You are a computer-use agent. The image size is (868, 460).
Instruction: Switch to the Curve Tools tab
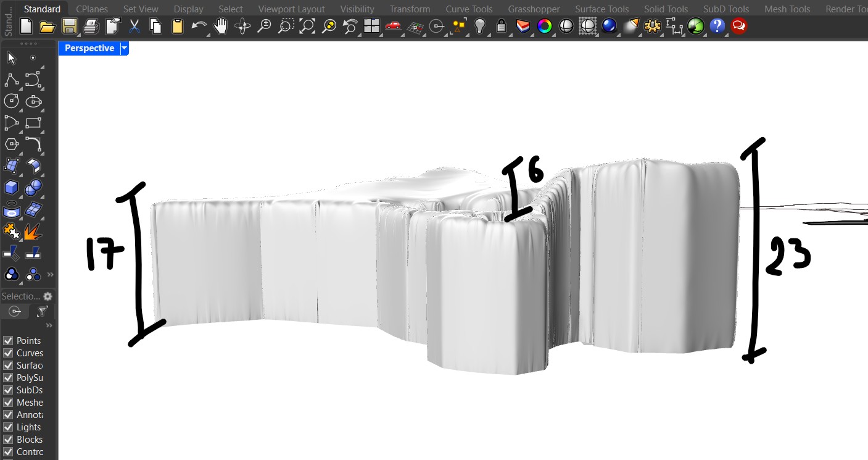tap(469, 9)
